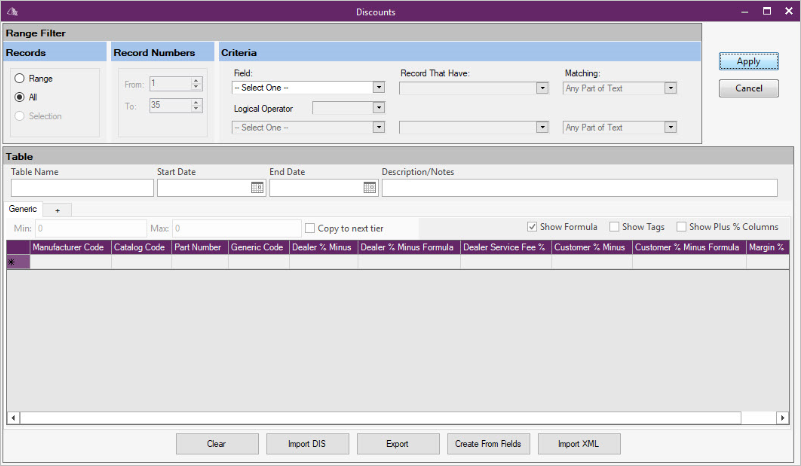
Task: Open the Start Date calendar picker
Action: pos(257,188)
